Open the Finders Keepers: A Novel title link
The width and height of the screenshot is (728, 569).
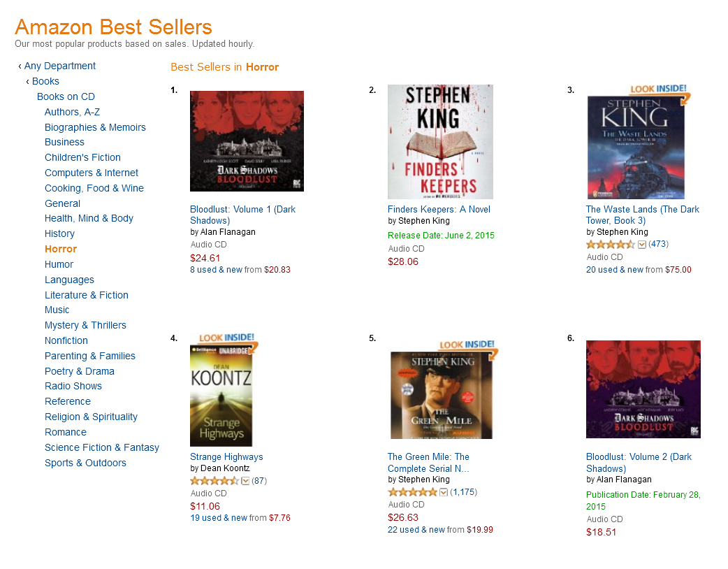439,210
